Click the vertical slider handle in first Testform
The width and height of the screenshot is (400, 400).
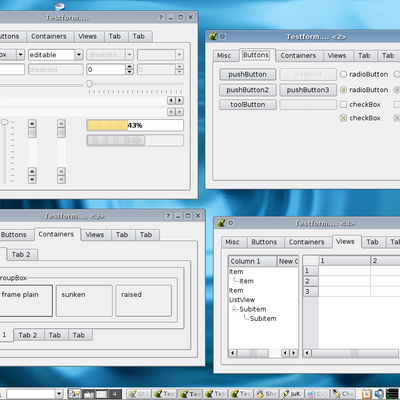[x=4, y=123]
